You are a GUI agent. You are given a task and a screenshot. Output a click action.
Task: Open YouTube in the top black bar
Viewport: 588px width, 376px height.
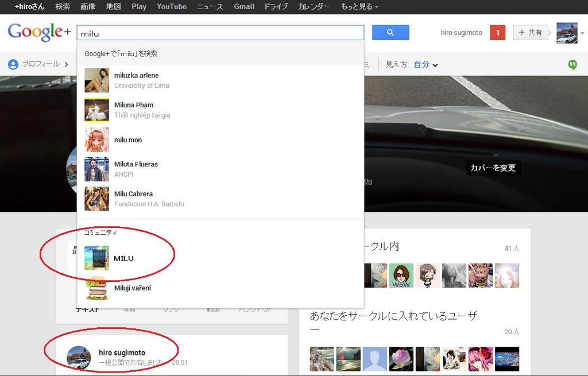[x=171, y=6]
